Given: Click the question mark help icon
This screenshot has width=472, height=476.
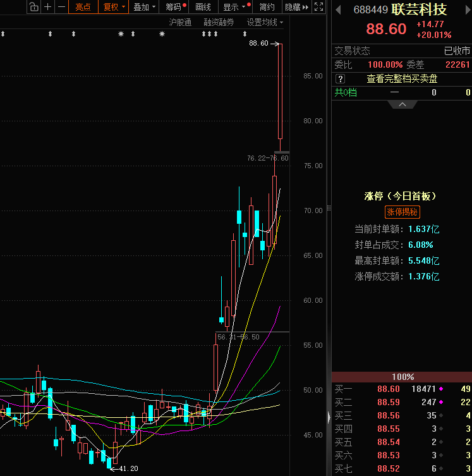Looking at the screenshot, I should (341, 79).
